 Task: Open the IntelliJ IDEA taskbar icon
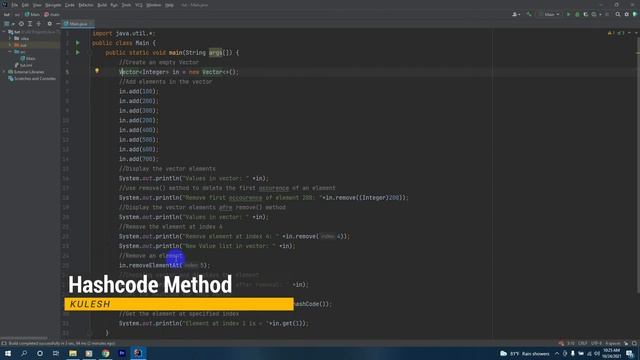138,353
